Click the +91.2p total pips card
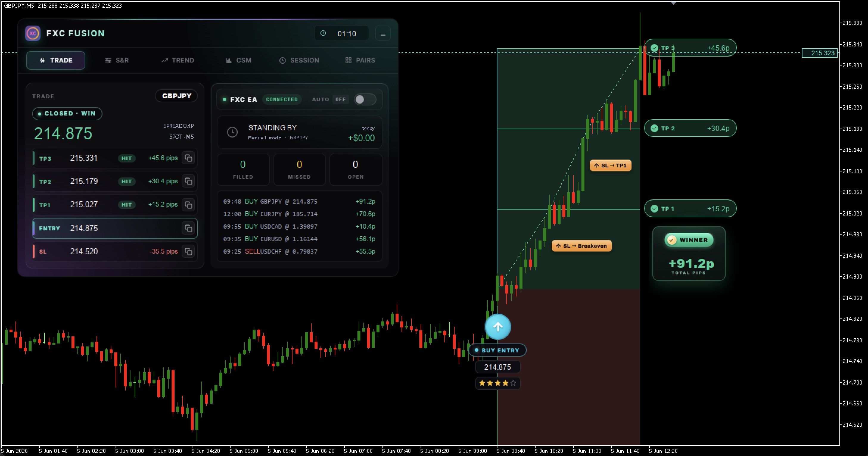 (x=689, y=254)
